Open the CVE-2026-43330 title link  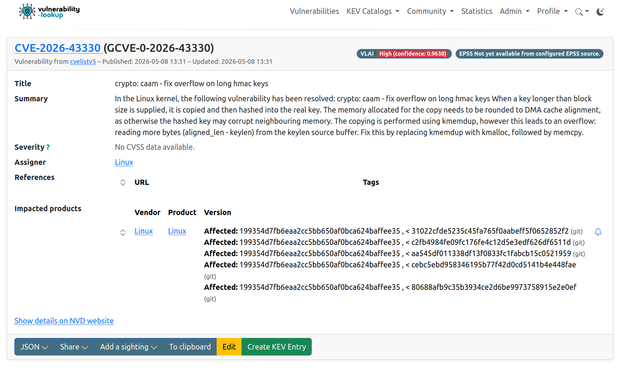[x=58, y=48]
